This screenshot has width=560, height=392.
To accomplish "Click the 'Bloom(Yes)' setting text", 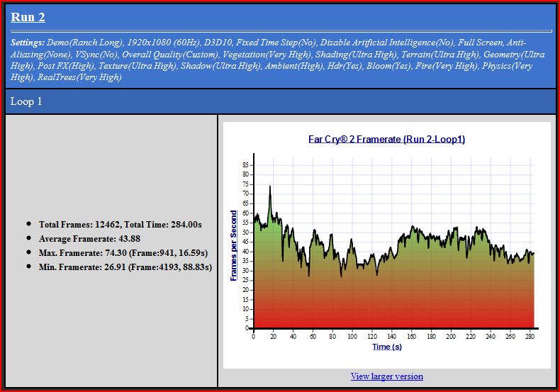I will pyautogui.click(x=388, y=66).
